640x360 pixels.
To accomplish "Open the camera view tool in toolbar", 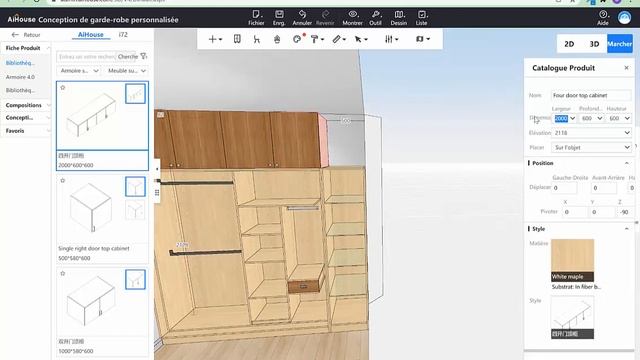I will pyautogui.click(x=422, y=39).
